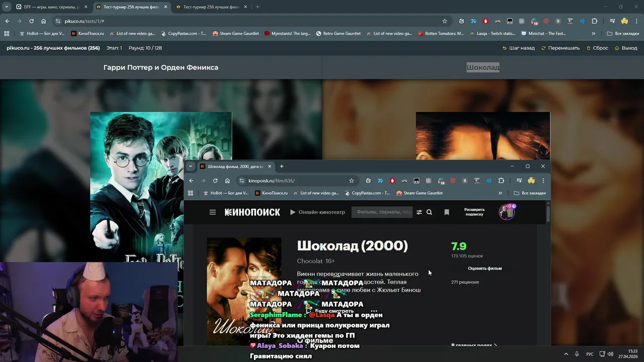Open Kinopoisk bookmarks flag icon
Viewport: 644px width, 362px height.
click(446, 212)
